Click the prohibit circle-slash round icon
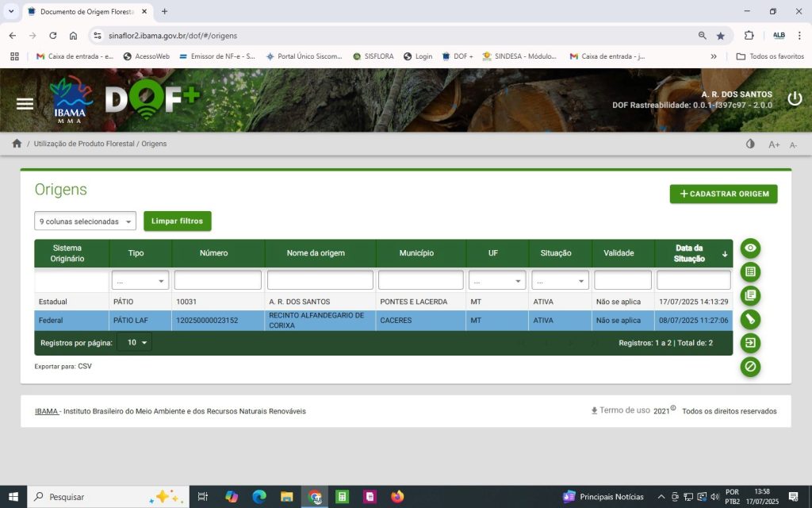The width and height of the screenshot is (812, 508). tap(750, 367)
